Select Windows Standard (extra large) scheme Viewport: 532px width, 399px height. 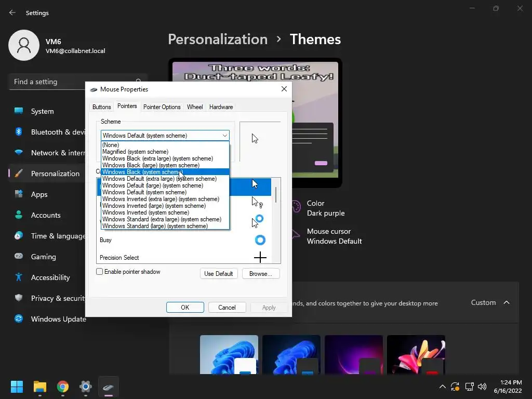[165, 220]
